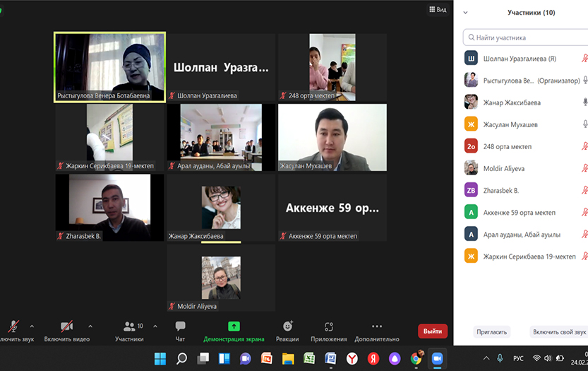Click the green Screen Share icon

coord(234,326)
